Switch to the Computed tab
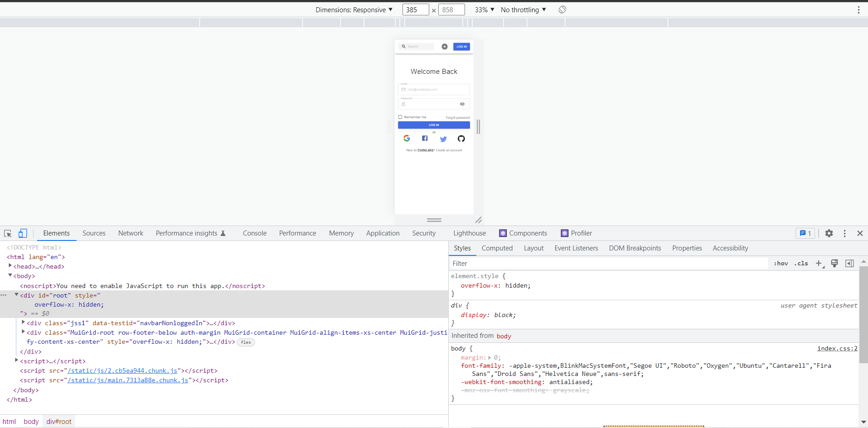The image size is (868, 428). pyautogui.click(x=497, y=248)
